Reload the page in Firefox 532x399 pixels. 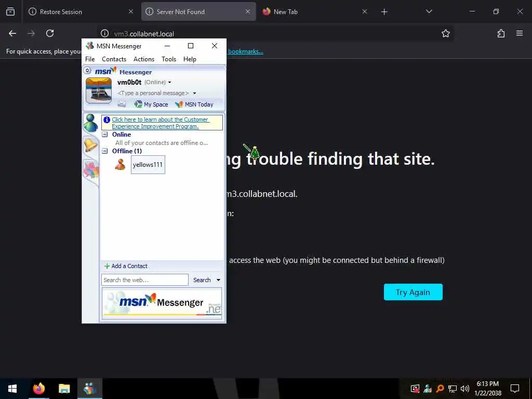coord(50,33)
